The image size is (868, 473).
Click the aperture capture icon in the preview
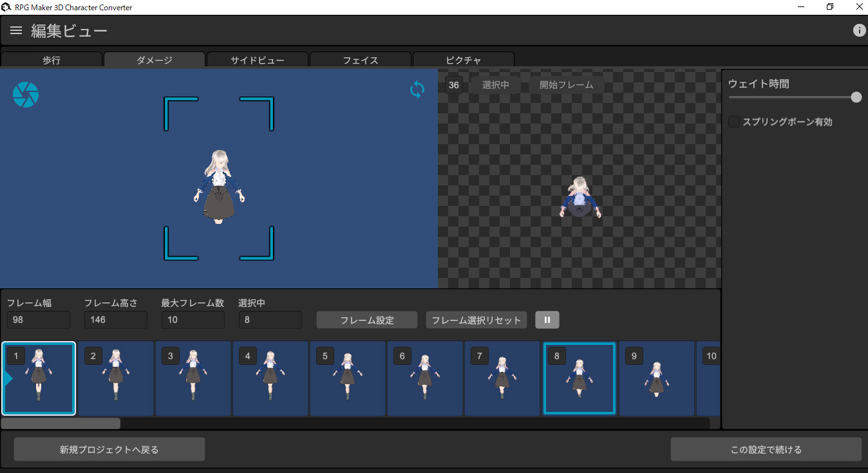26,94
